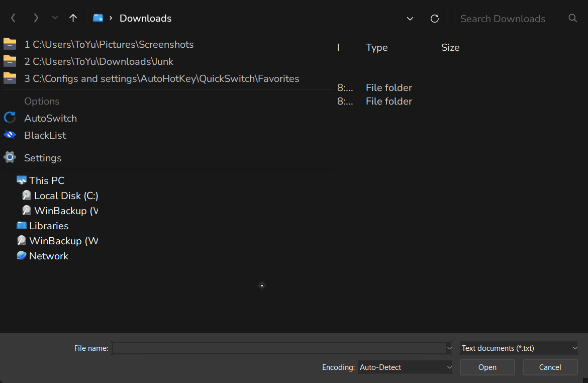This screenshot has height=383, width=588.
Task: Sort by the Size column header
Action: 450,48
